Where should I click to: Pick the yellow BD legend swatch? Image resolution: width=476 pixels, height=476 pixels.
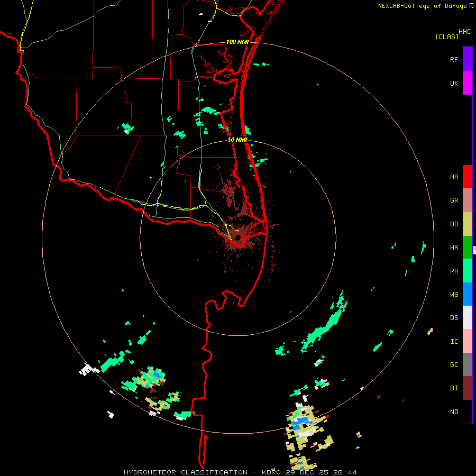point(467,224)
